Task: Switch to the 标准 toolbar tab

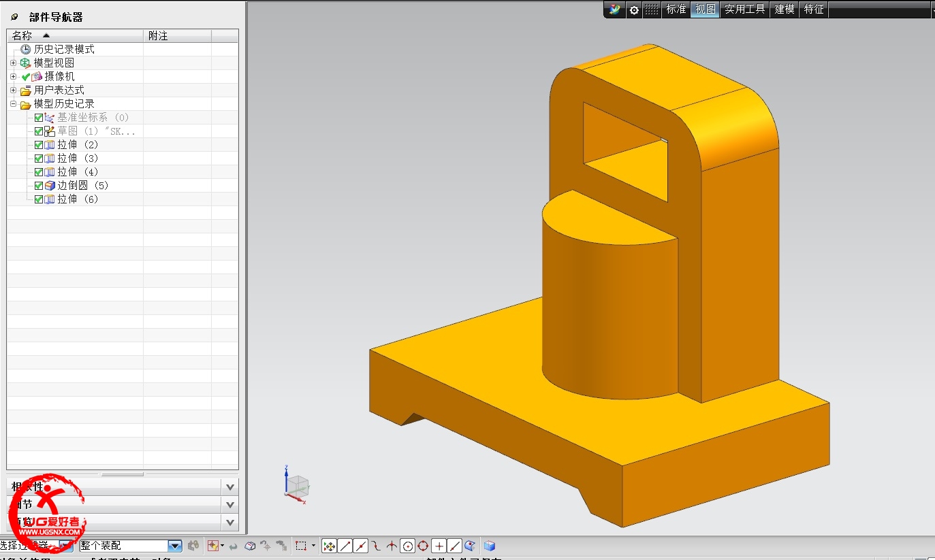Action: (676, 10)
